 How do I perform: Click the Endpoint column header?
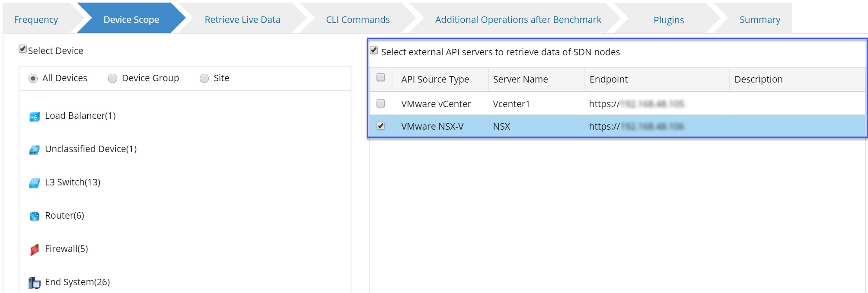coord(609,80)
